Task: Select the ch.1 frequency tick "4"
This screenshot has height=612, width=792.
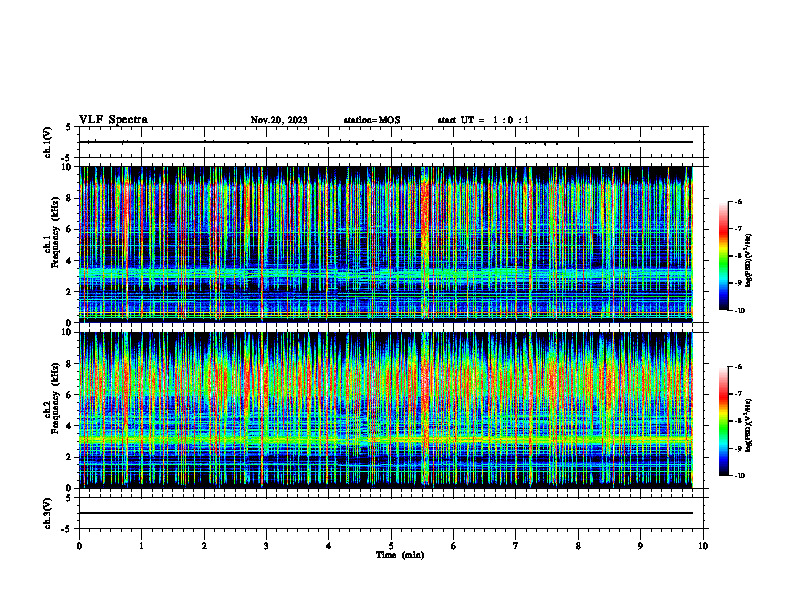Action: [x=69, y=261]
